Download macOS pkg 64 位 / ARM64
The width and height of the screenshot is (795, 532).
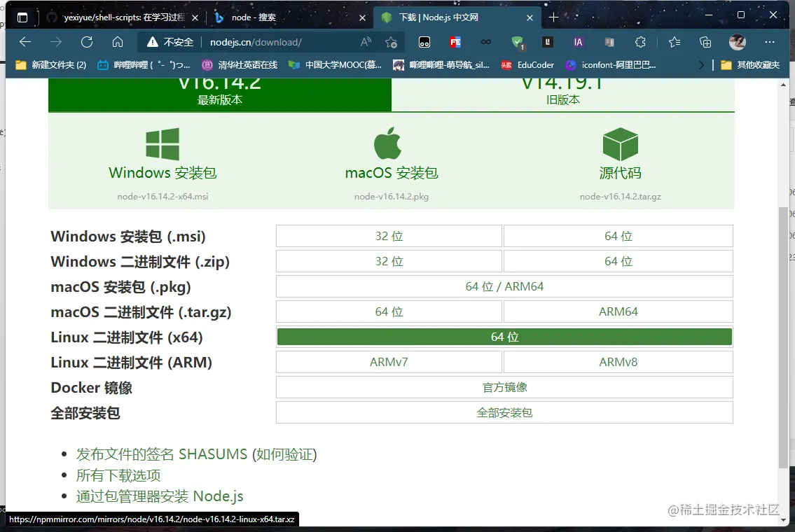(504, 286)
